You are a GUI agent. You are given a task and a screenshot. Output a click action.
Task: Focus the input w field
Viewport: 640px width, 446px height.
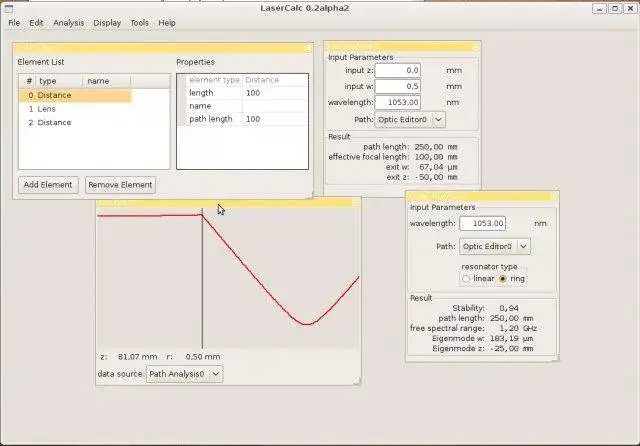click(398, 86)
